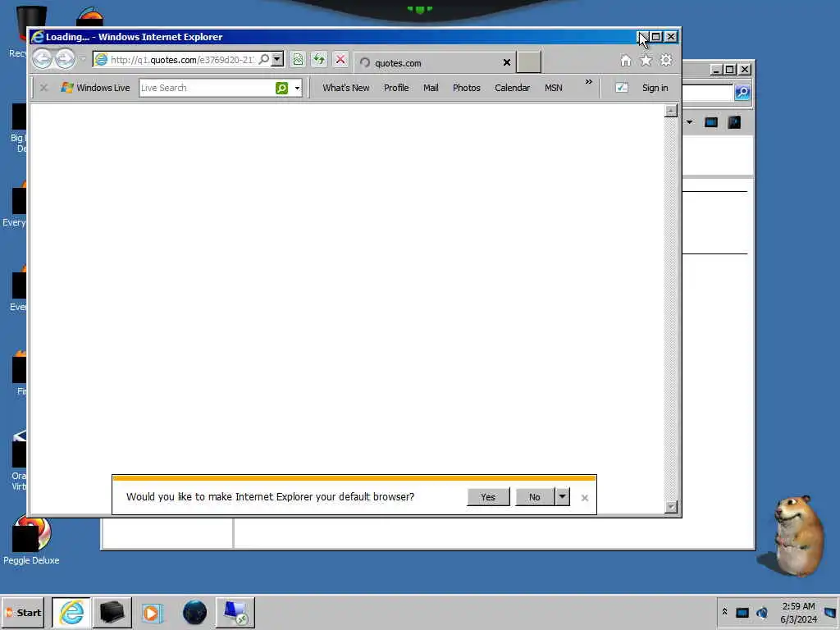Open the remote desktop icon on the taskbar

(235, 612)
